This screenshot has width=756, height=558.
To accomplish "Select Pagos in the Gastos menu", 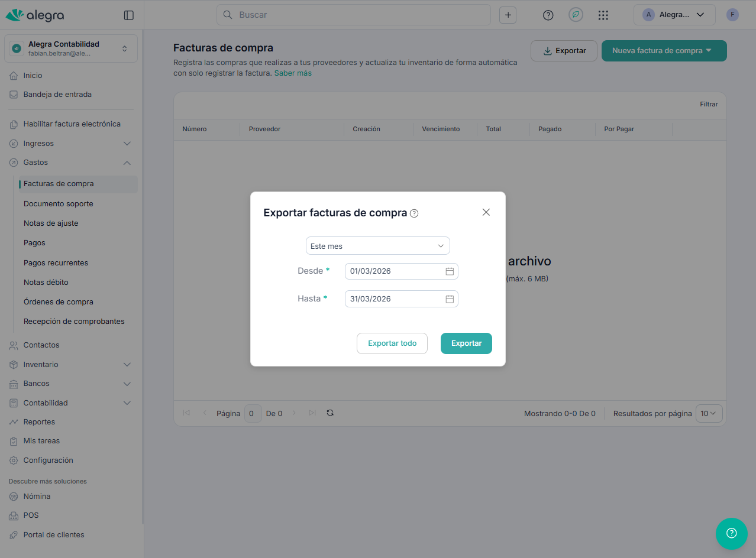I will pyautogui.click(x=34, y=242).
